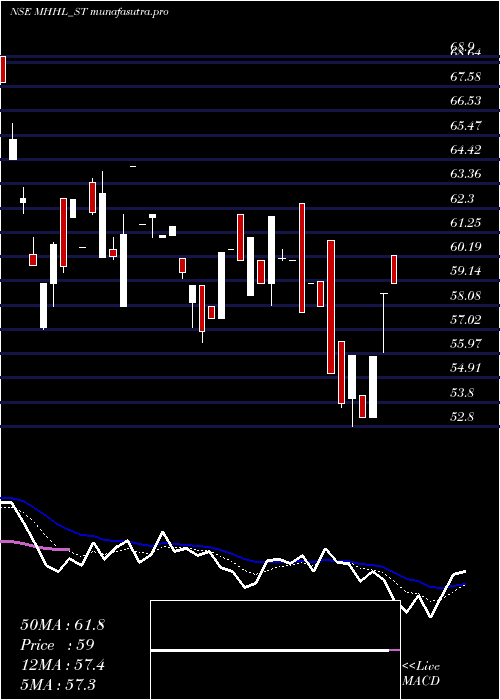Select the 65.47 price level label

coord(466,125)
